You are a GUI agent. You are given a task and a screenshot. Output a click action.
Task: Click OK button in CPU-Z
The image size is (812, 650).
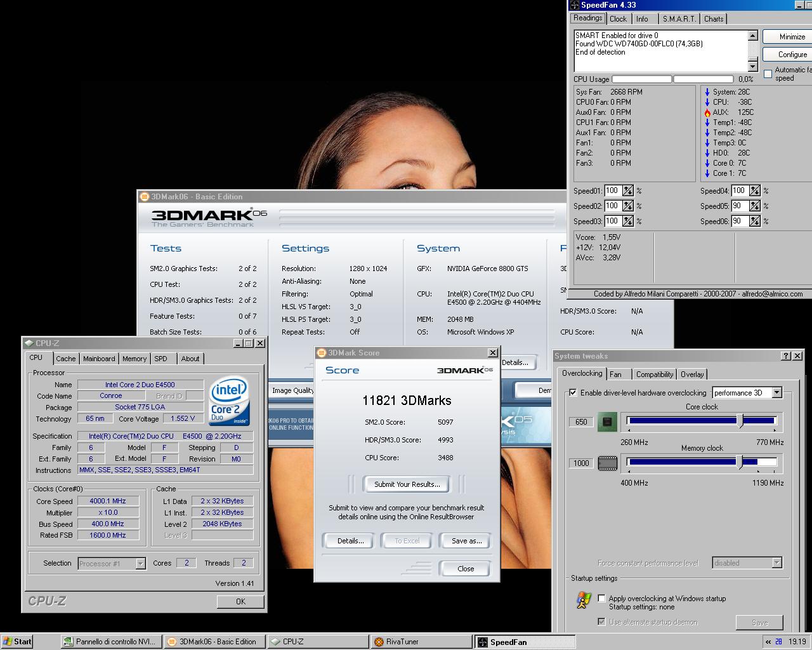[x=240, y=601]
